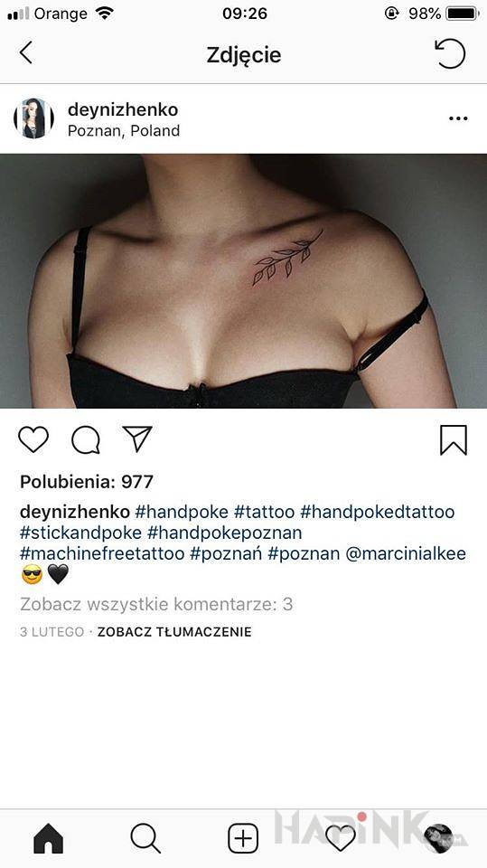Screen dimensions: 487x868
Task: Tap the back arrow icon
Action: tap(26, 53)
